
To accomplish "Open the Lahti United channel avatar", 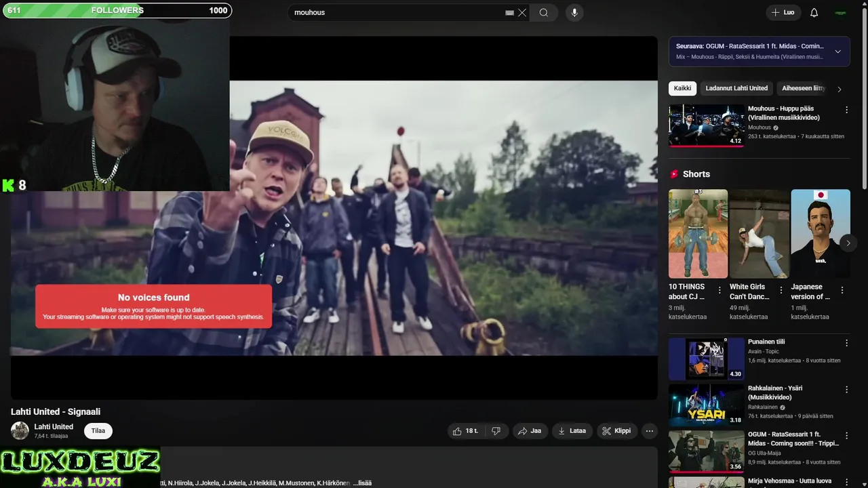I will click(x=20, y=430).
